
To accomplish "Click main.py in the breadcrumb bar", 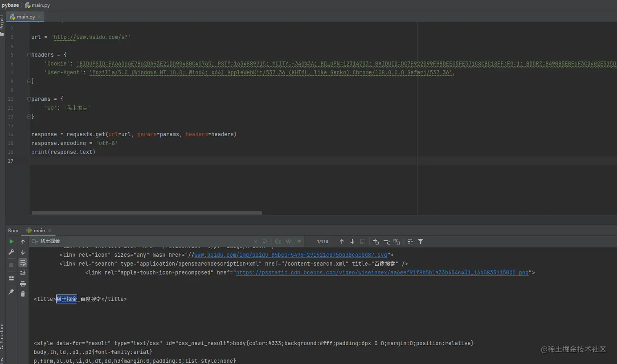I will [38, 5].
